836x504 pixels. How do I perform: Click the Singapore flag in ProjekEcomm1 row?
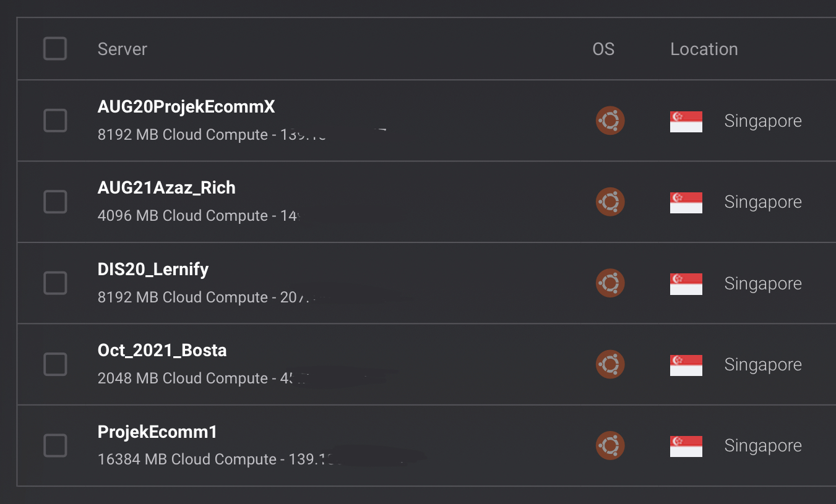[x=686, y=446]
